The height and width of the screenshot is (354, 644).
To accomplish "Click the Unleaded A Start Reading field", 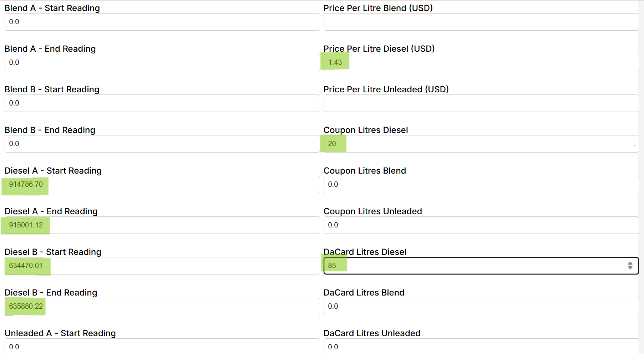I will click(162, 347).
